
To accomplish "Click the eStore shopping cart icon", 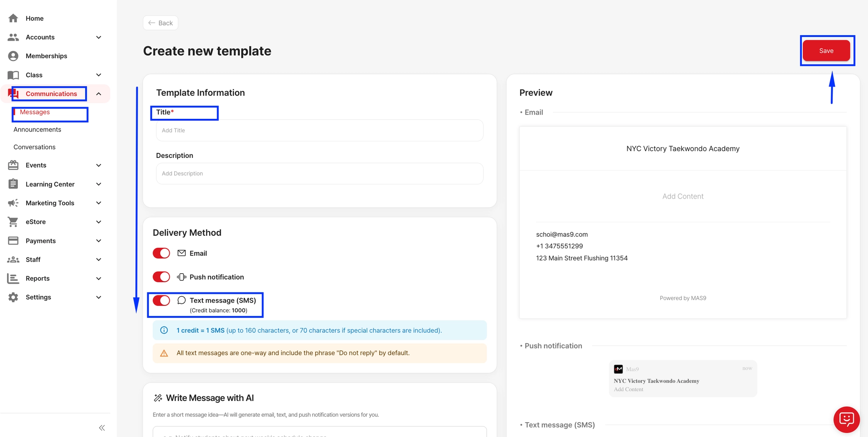I will coord(13,222).
